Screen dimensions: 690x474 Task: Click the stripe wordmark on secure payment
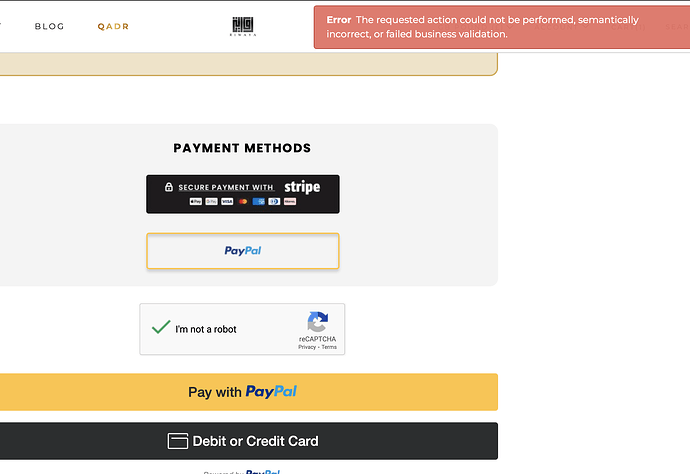302,187
